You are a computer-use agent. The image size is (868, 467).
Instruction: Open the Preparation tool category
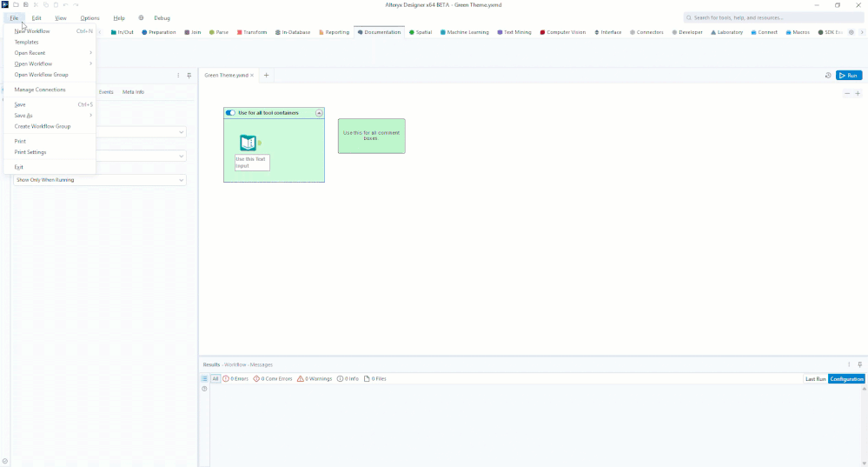[158, 32]
